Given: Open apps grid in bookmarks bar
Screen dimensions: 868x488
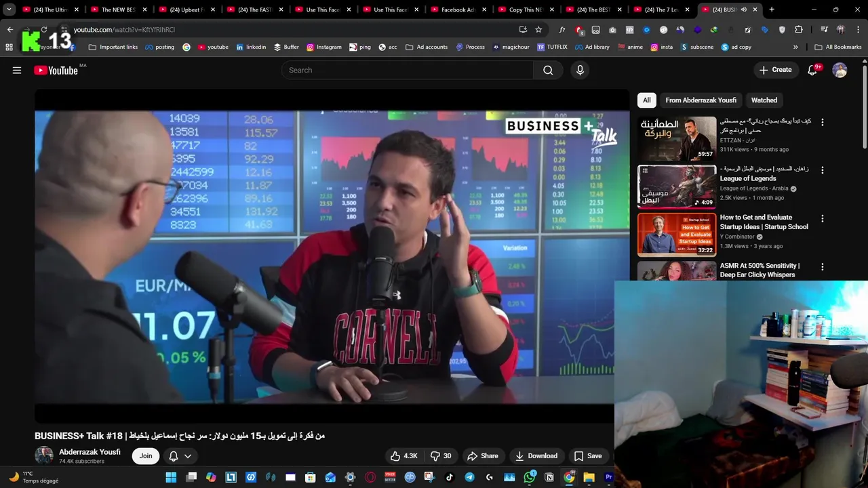Looking at the screenshot, I should [x=9, y=47].
